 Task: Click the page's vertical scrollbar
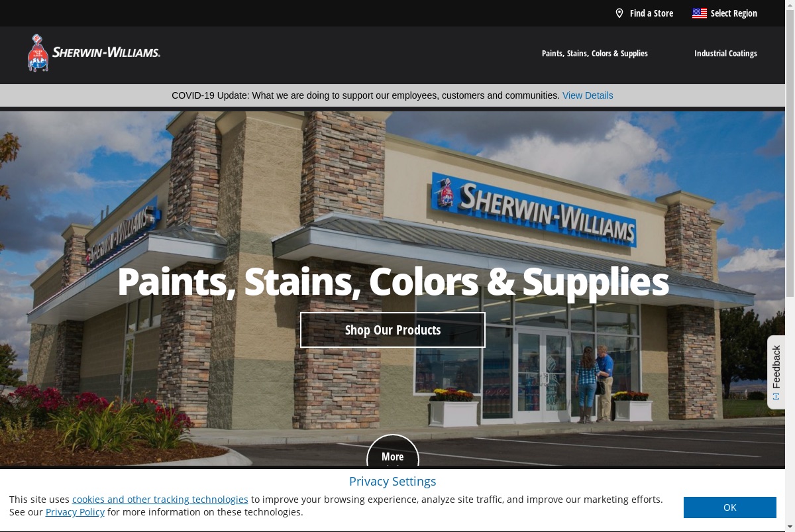click(x=790, y=265)
